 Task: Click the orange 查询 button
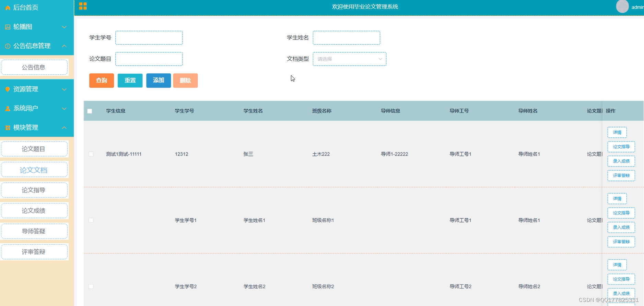point(102,81)
